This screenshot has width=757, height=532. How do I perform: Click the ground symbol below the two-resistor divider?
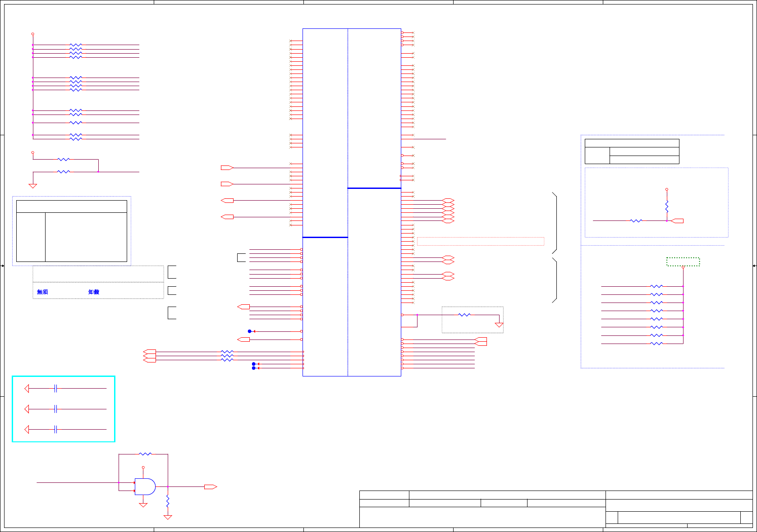32,185
